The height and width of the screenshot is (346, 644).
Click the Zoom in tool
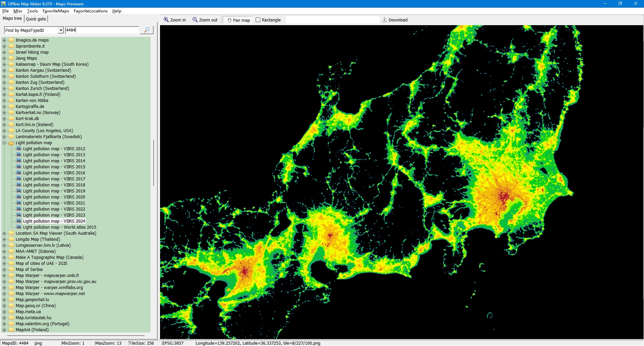click(174, 20)
